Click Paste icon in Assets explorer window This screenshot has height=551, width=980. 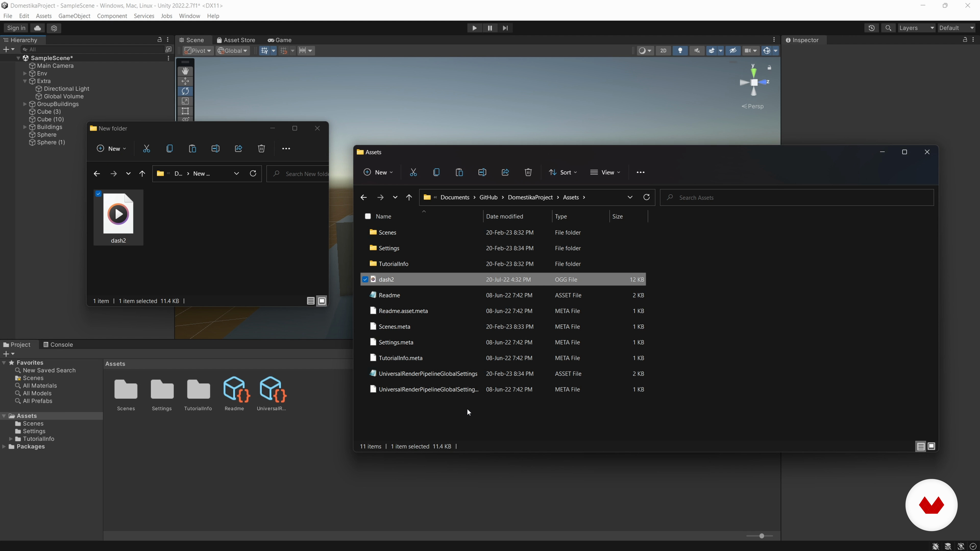pos(459,173)
